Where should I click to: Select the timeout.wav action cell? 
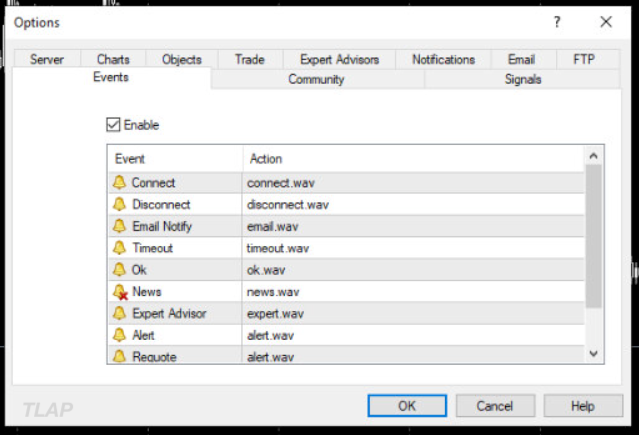coord(413,248)
